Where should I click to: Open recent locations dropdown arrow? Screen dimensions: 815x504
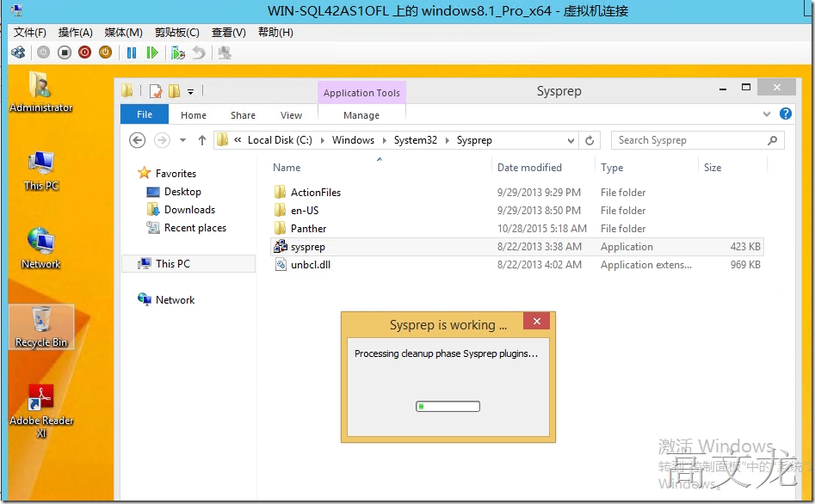click(x=182, y=140)
